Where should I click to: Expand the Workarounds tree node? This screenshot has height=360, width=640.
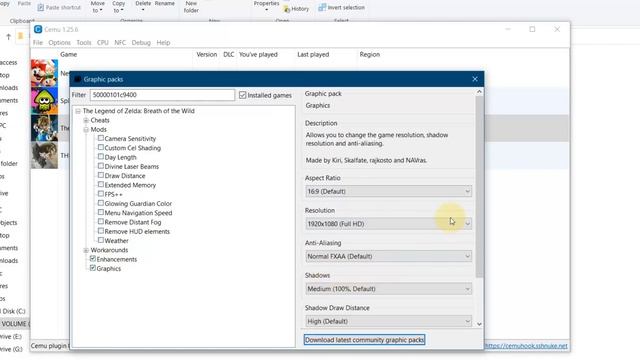[86, 250]
